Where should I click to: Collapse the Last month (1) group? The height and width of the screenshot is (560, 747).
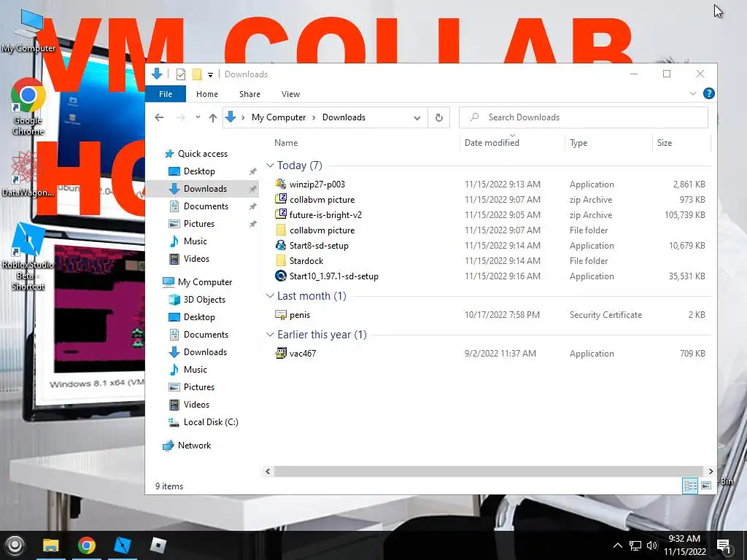[270, 296]
